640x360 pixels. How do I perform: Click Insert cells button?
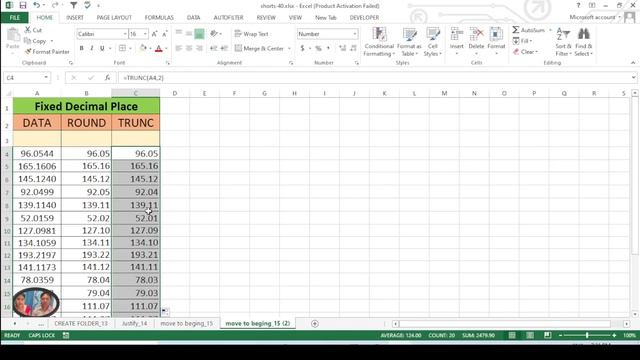[x=457, y=41]
